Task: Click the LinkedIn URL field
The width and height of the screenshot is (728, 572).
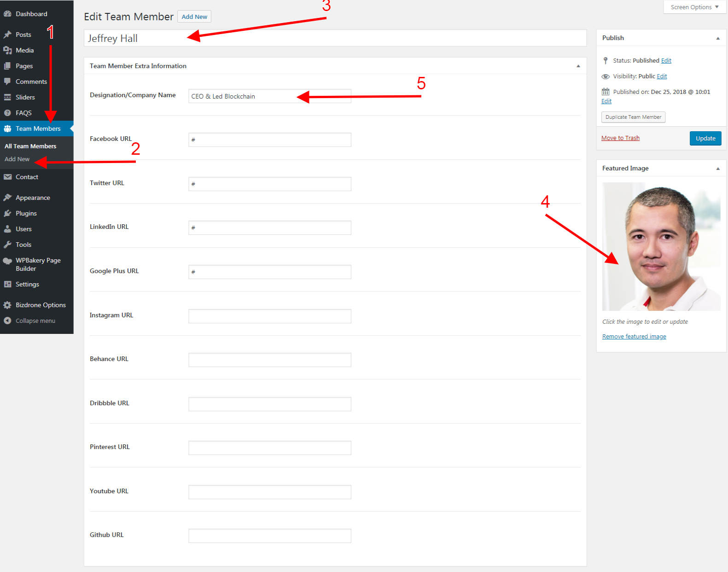Action: pos(270,228)
